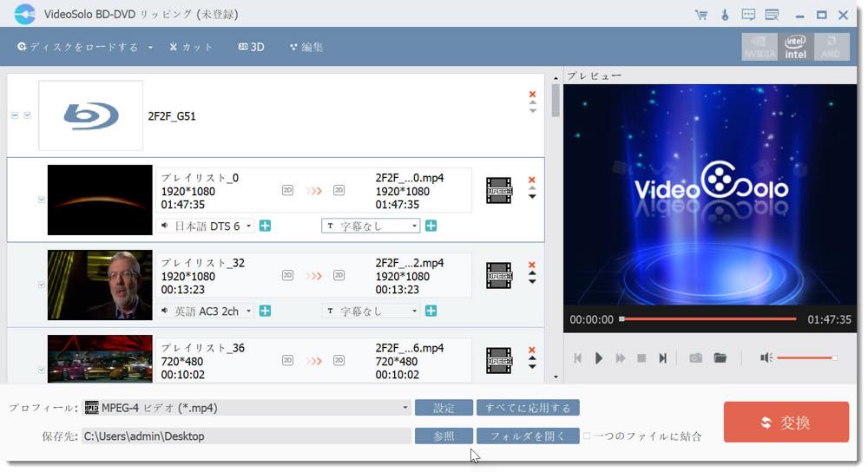The image size is (868, 472).
Task: Play the preview video
Action: click(598, 358)
